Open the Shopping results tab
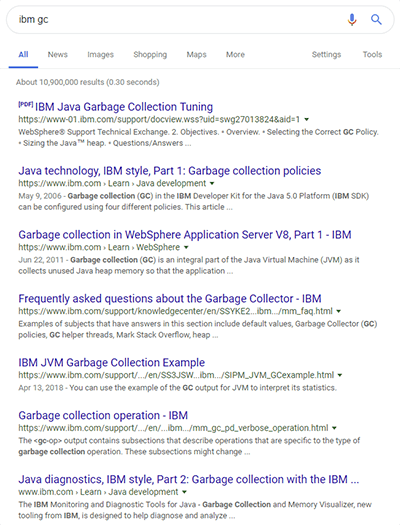Viewport: 400px width, 525px height. tap(150, 55)
